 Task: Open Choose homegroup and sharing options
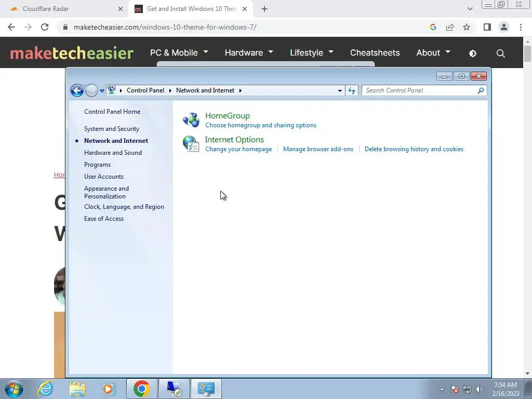(261, 125)
